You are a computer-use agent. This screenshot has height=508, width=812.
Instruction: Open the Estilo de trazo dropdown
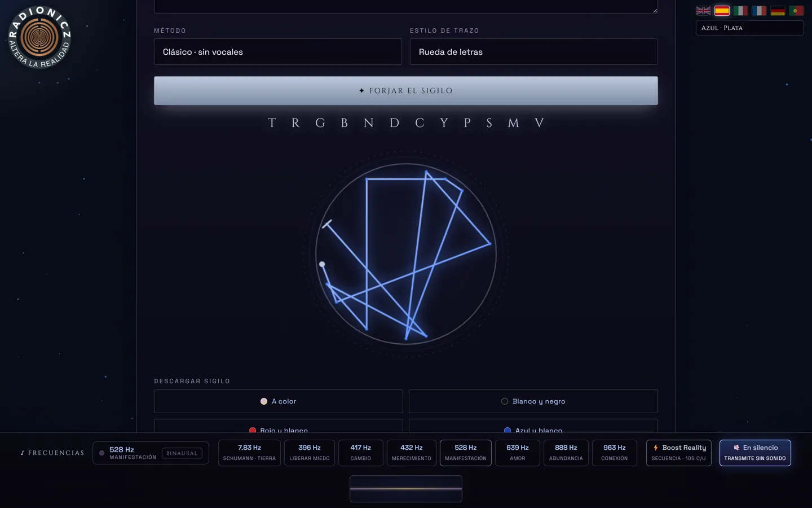click(533, 51)
